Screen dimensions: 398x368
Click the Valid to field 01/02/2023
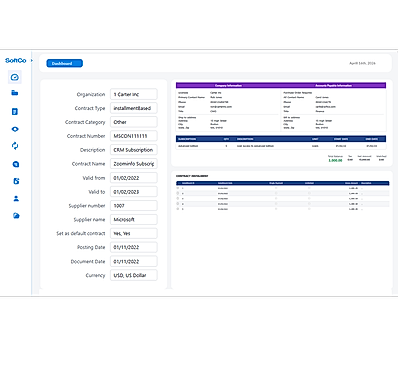134,192
